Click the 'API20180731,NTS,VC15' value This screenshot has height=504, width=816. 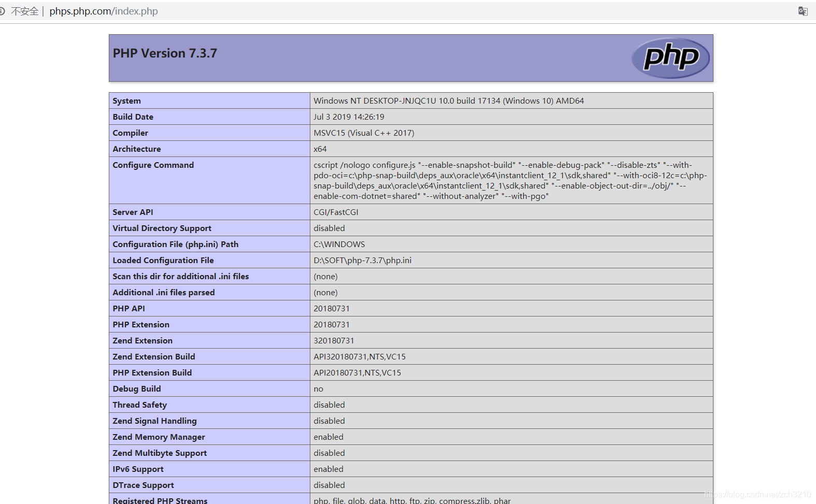(x=357, y=372)
